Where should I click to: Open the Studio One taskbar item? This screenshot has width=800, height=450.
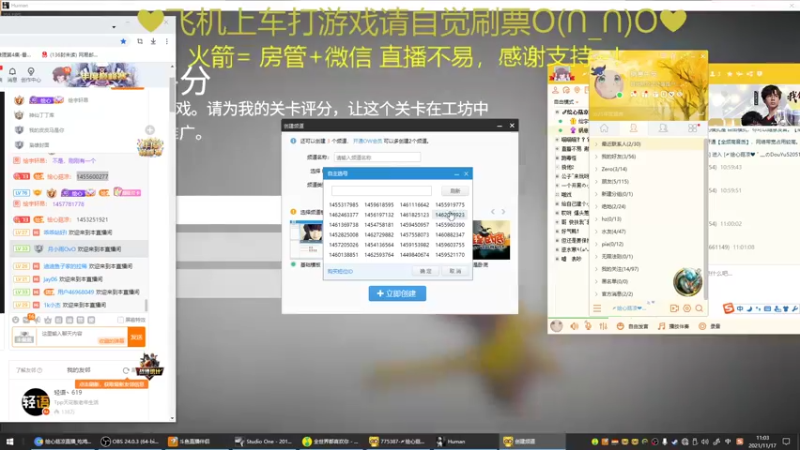(x=263, y=441)
